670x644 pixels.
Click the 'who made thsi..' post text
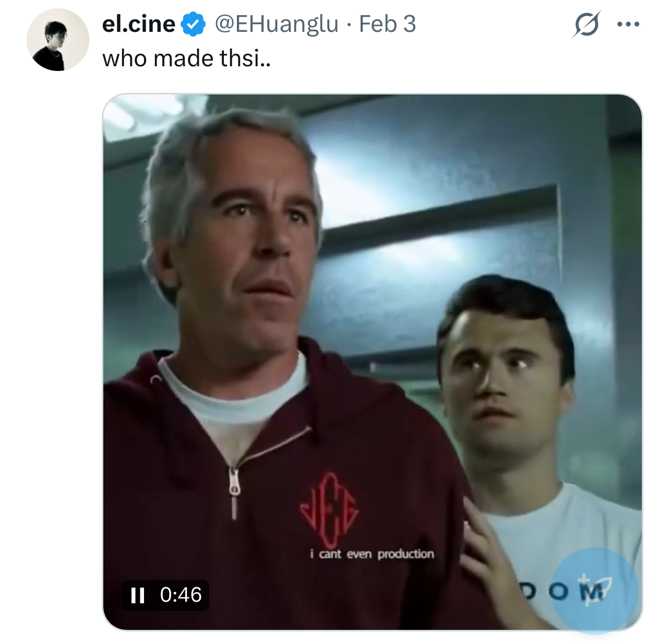tap(187, 58)
